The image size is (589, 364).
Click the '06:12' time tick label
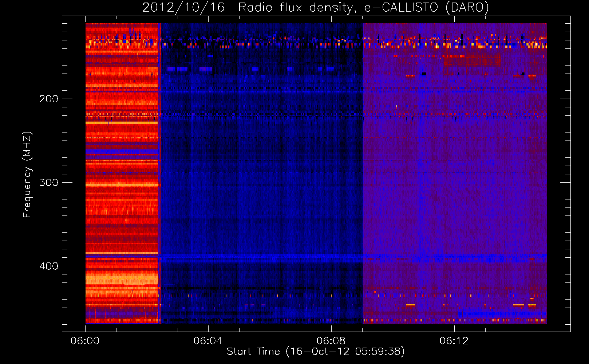click(x=454, y=341)
